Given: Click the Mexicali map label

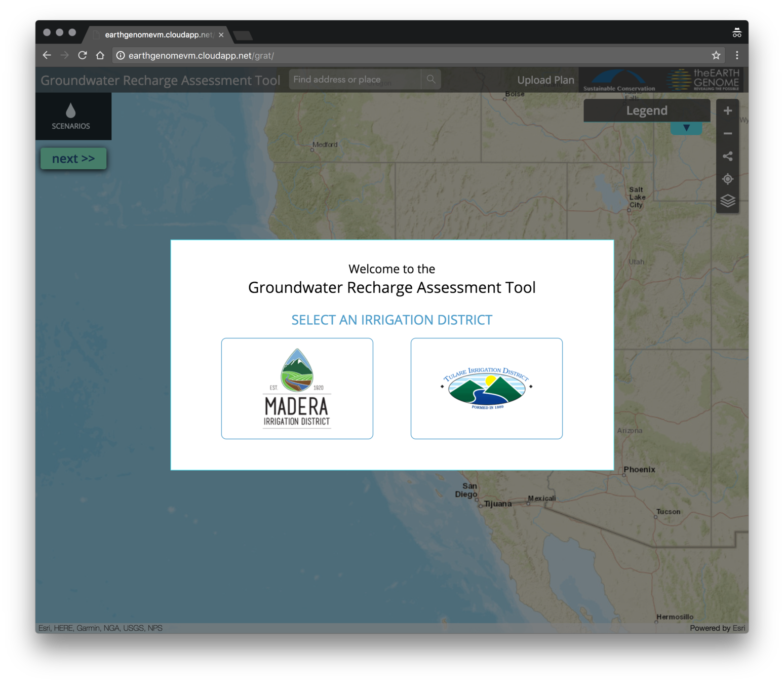Looking at the screenshot, I should (542, 498).
